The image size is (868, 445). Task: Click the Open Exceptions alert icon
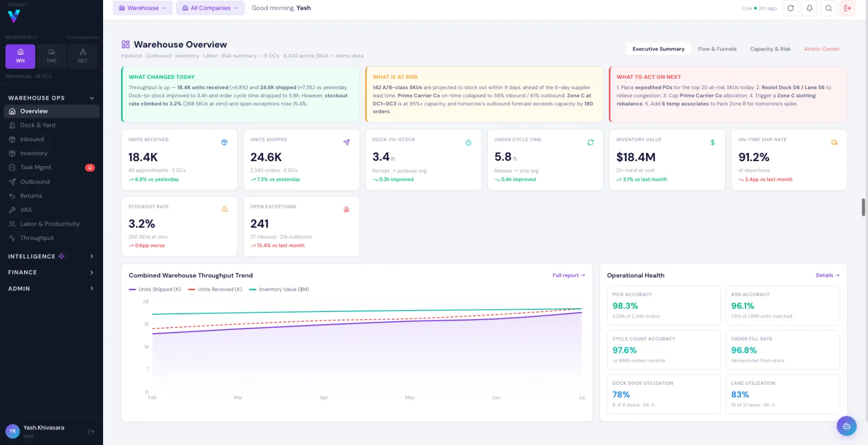[347, 209]
